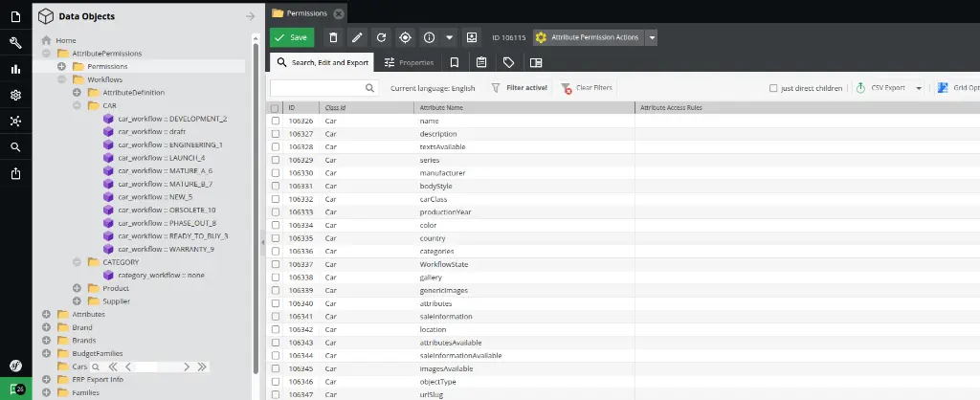Jump to last page in Cars tree paging
The height and width of the screenshot is (400, 980).
coord(202,367)
